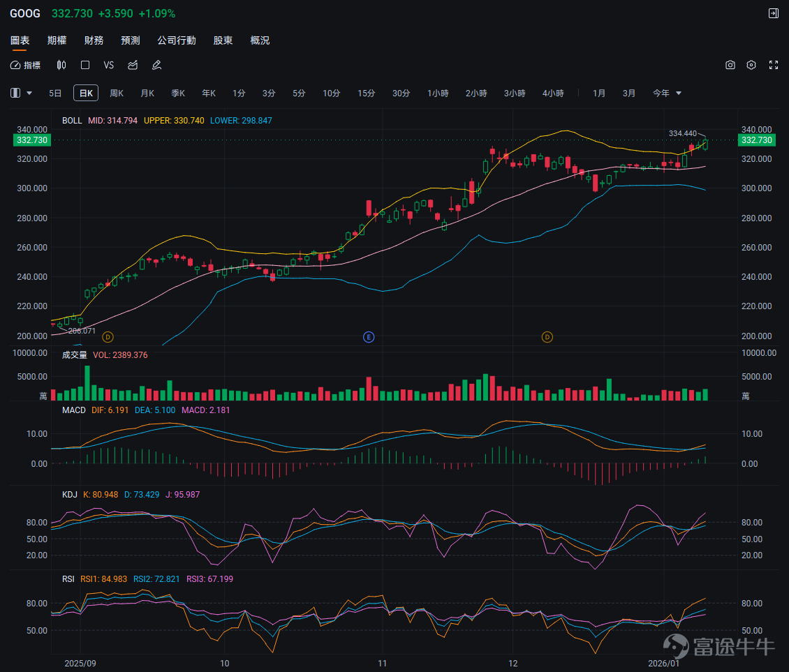Click VOL: 2389.376 value
The width and height of the screenshot is (789, 672).
(x=120, y=355)
